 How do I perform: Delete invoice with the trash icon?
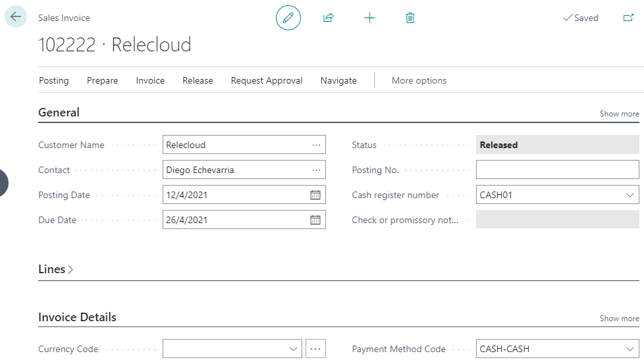tap(410, 18)
